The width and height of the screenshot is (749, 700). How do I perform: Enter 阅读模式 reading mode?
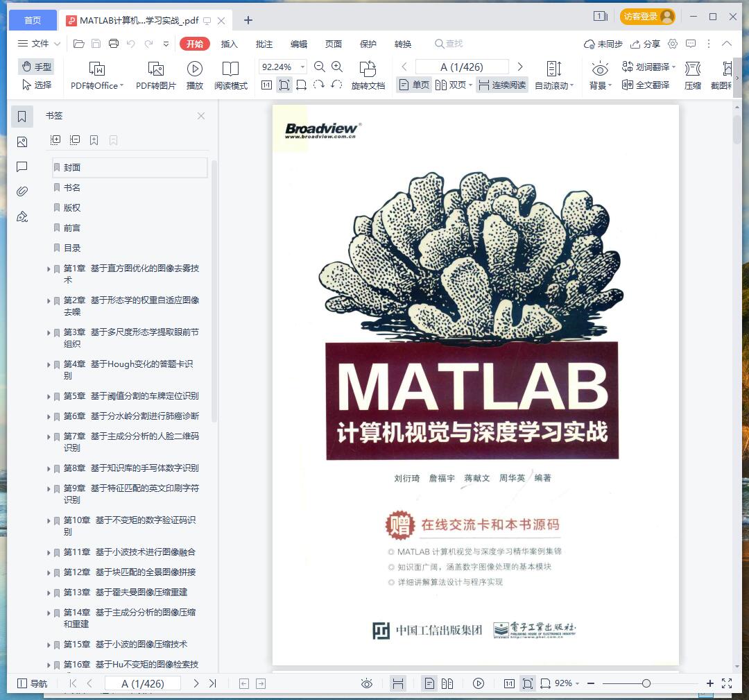tap(231, 76)
